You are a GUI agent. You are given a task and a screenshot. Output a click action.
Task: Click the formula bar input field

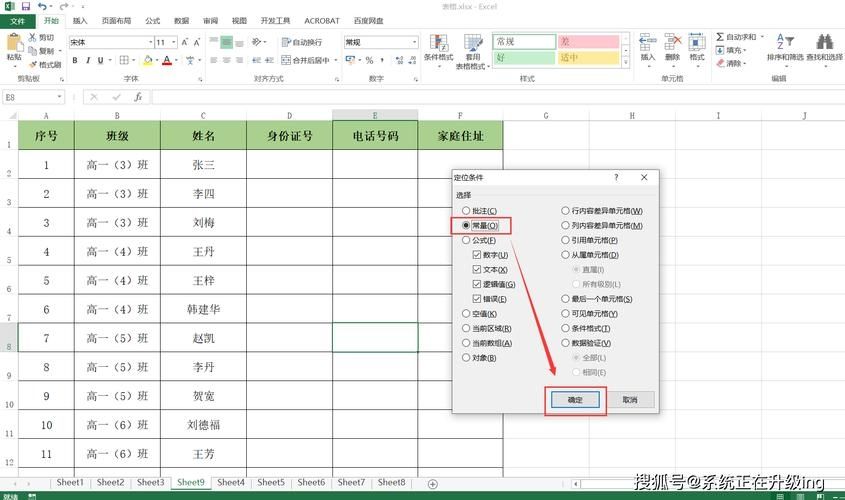498,97
